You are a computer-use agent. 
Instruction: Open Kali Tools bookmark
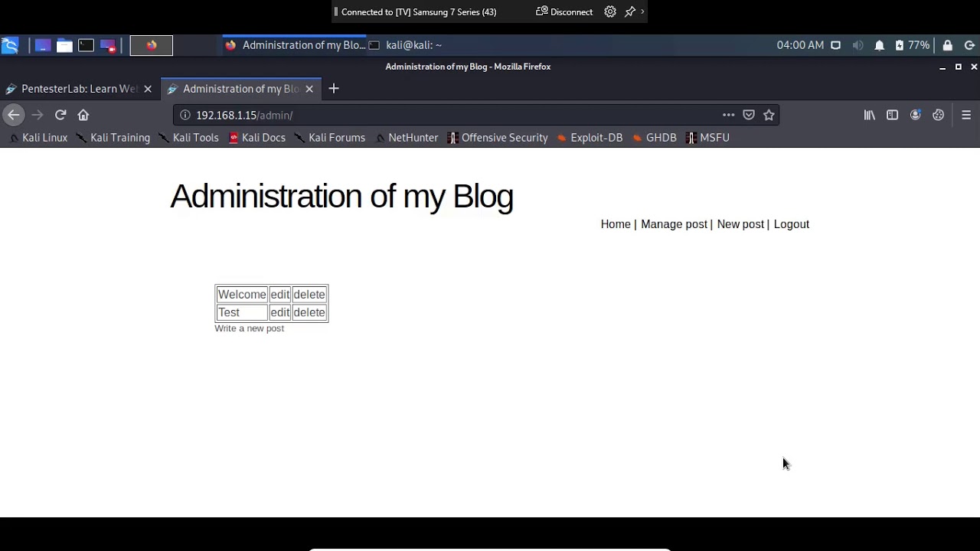pos(188,138)
